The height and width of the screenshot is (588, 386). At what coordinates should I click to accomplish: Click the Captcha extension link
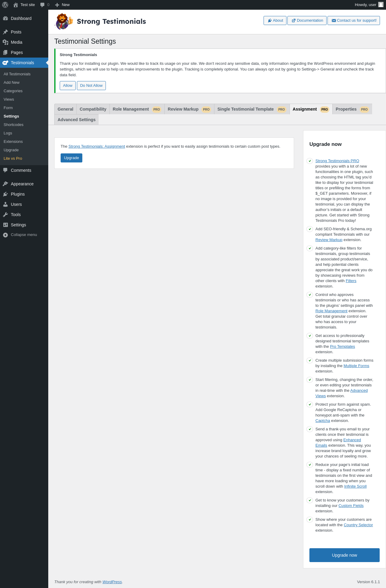pos(323,421)
